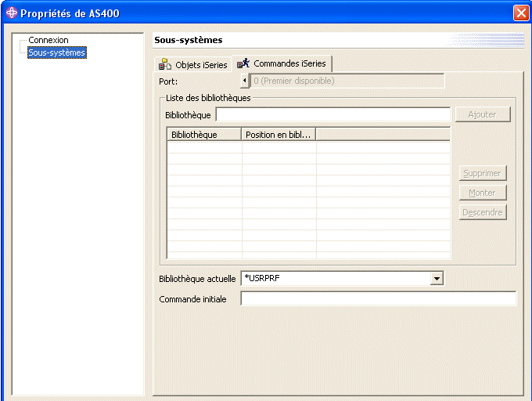This screenshot has width=532, height=401.
Task: Select Connexion in the left tree
Action: click(49, 40)
